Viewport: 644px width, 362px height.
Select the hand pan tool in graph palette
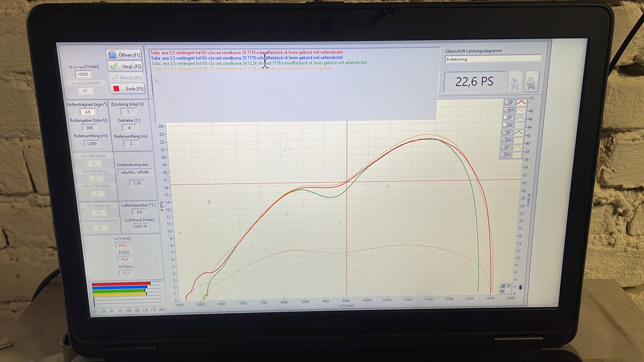coord(502,291)
